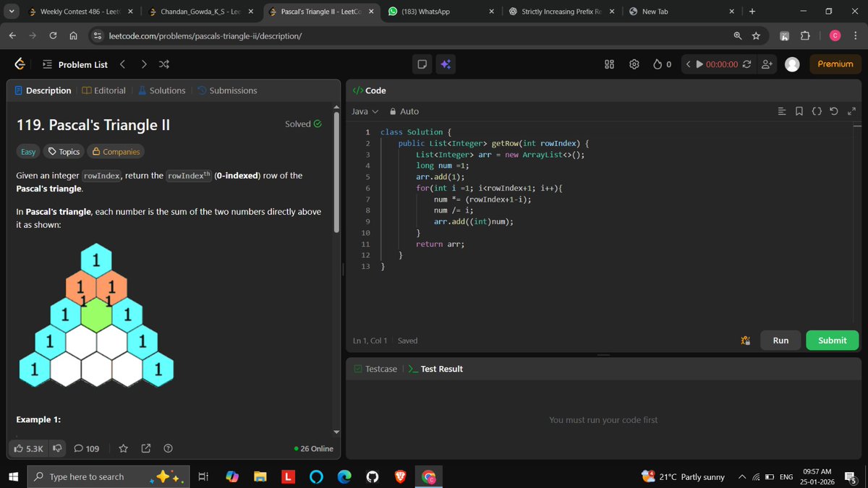This screenshot has height=488, width=868.
Task: Open the 109 comments
Action: point(87,449)
